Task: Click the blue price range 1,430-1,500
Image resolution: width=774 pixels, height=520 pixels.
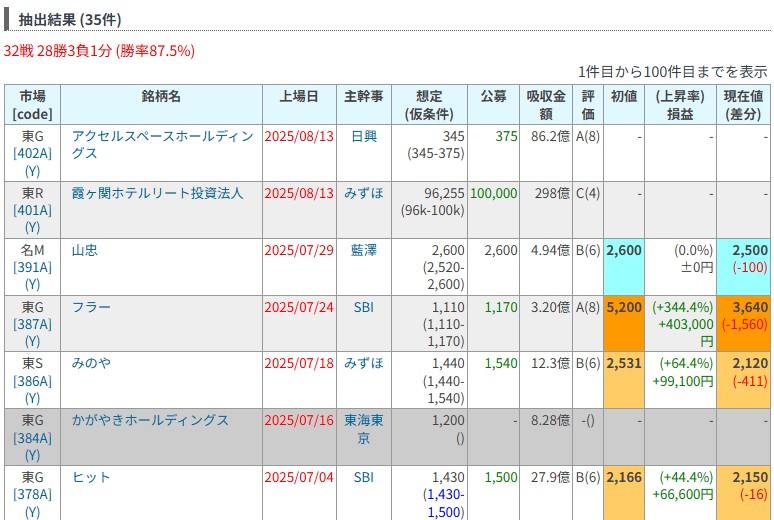Action: pos(446,503)
